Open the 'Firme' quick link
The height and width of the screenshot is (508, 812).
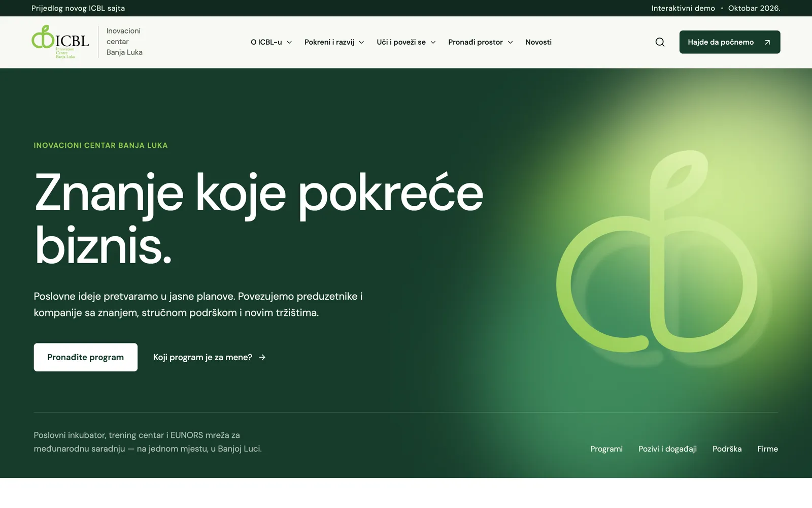(768, 449)
